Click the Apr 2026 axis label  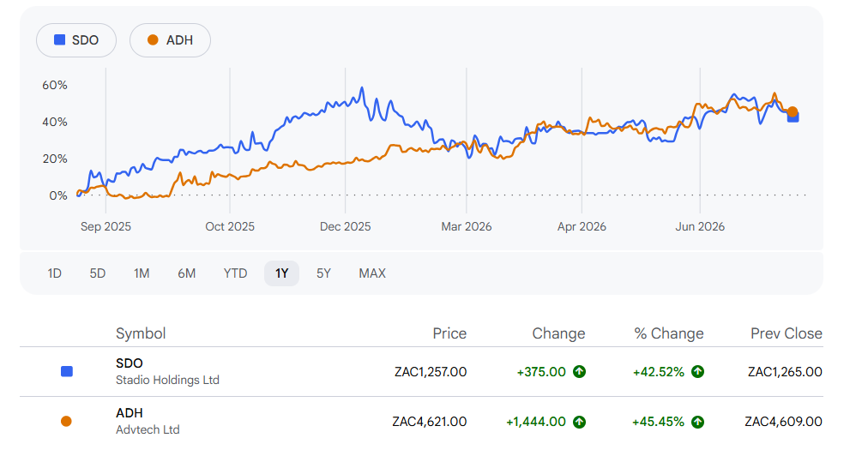click(x=582, y=226)
